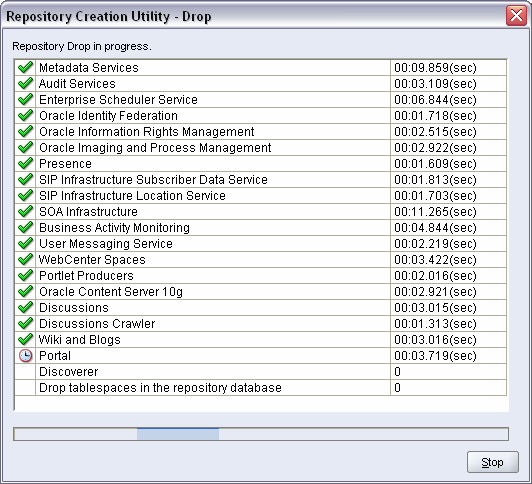Select SIP Infrastructure Subscriber Data Service text
Screen dimensions: 532x484
tap(153, 179)
